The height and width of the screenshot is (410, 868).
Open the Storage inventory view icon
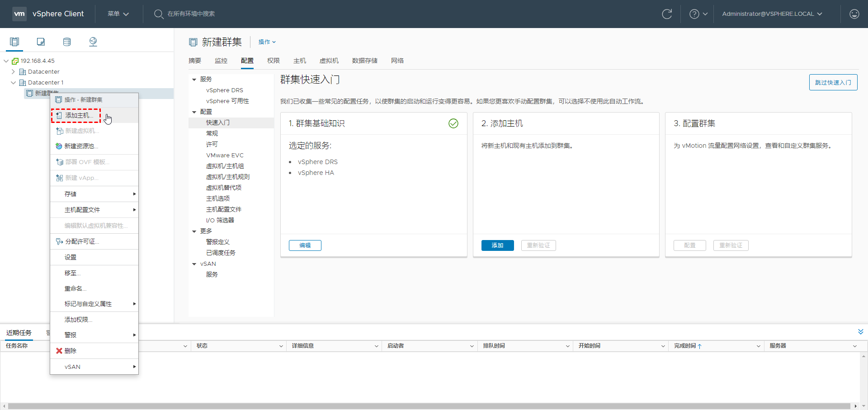(x=67, y=42)
